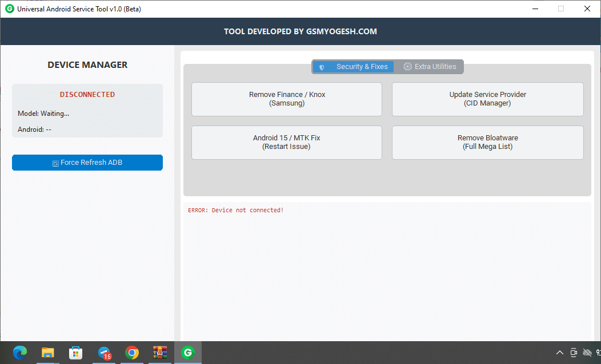Open the hidden icons chevron in the system tray
Image resolution: width=601 pixels, height=364 pixels.
[x=560, y=353]
